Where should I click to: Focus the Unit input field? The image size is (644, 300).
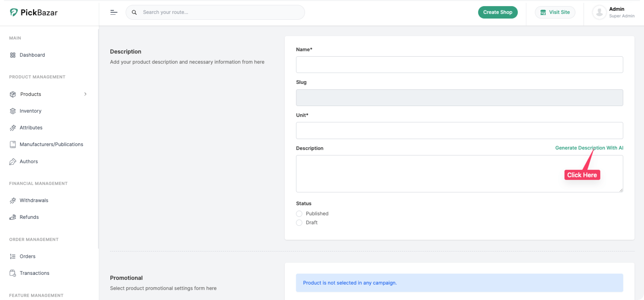click(459, 130)
